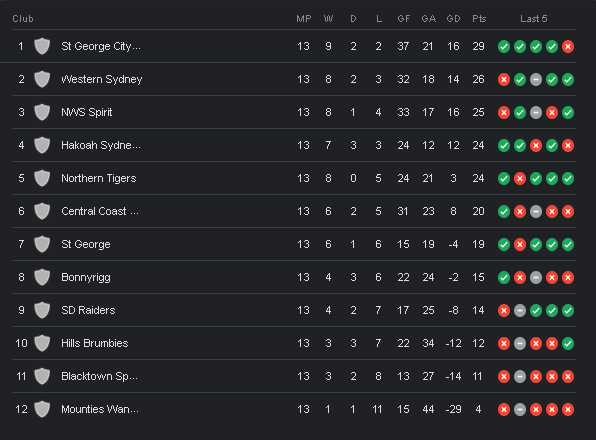The width and height of the screenshot is (596, 440).
Task: Click the Club column header
Action: [x=23, y=19]
